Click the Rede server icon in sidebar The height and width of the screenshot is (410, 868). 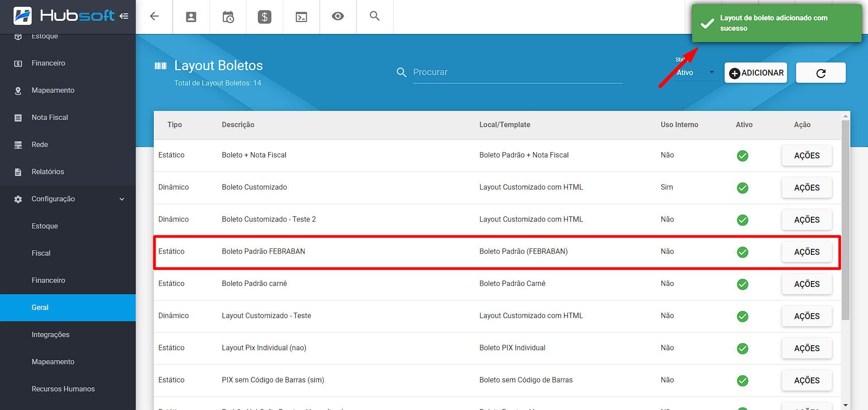coord(18,145)
